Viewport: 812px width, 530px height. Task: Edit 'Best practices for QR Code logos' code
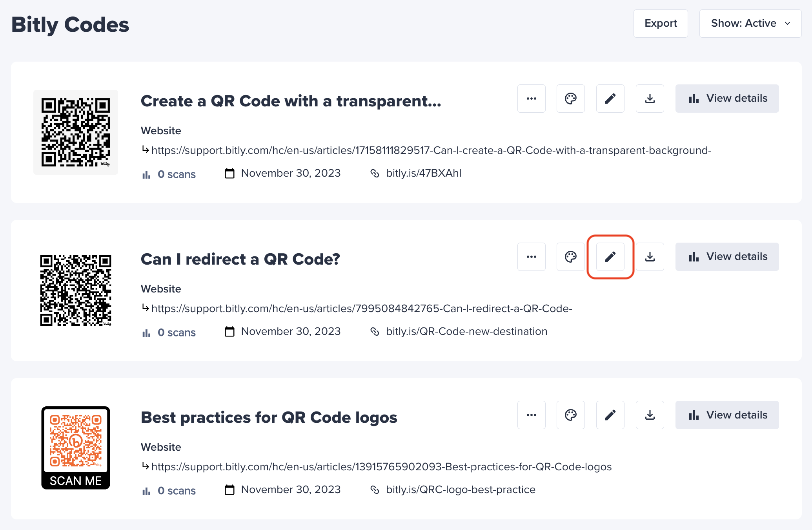pyautogui.click(x=610, y=415)
